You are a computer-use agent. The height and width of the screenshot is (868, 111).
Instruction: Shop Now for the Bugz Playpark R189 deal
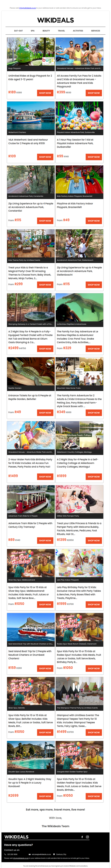[45, 93]
